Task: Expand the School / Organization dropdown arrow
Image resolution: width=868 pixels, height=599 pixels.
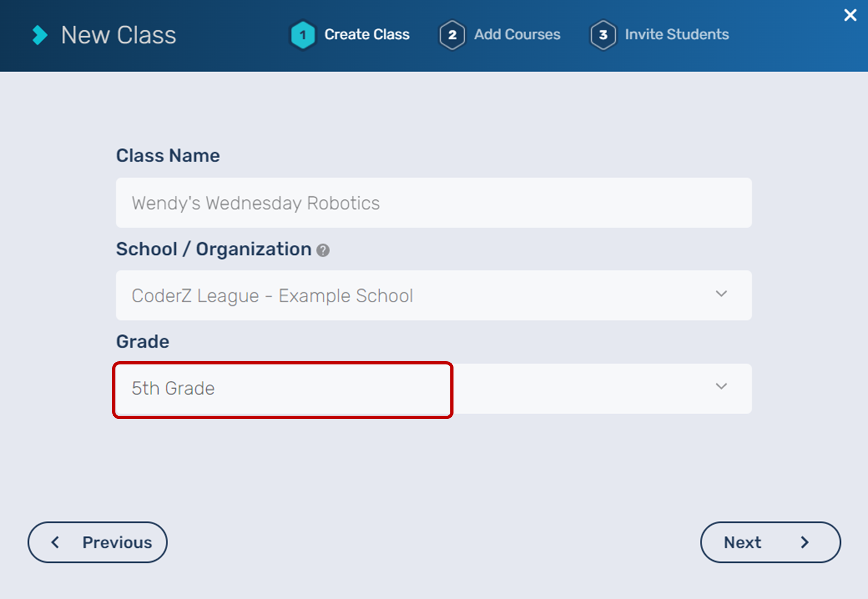Action: coord(721,294)
